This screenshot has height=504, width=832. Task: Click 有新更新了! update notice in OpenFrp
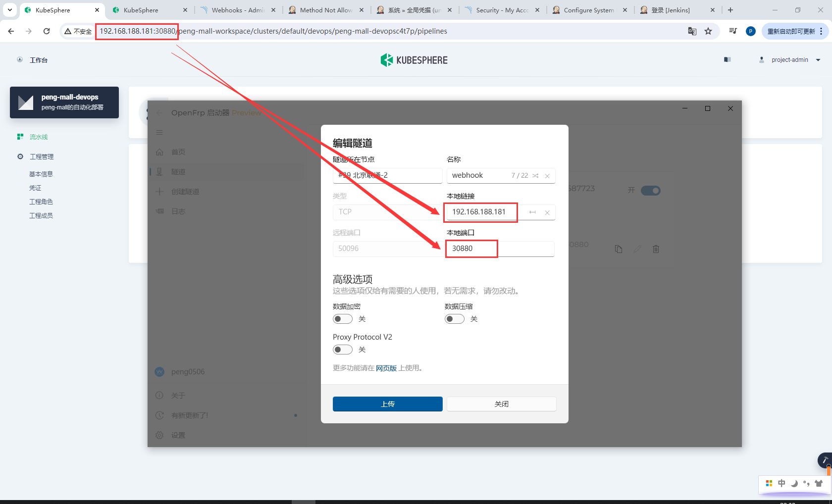coord(227,415)
